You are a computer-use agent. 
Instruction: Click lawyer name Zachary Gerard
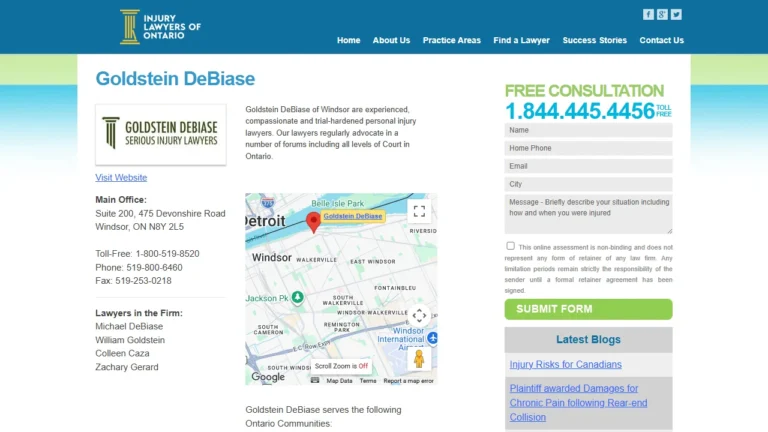(126, 367)
